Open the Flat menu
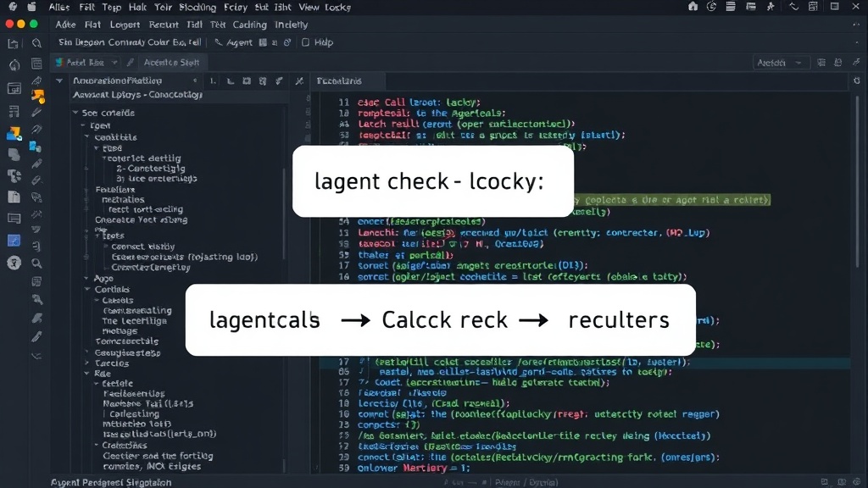Screen dimensions: 868x488 click(x=92, y=25)
